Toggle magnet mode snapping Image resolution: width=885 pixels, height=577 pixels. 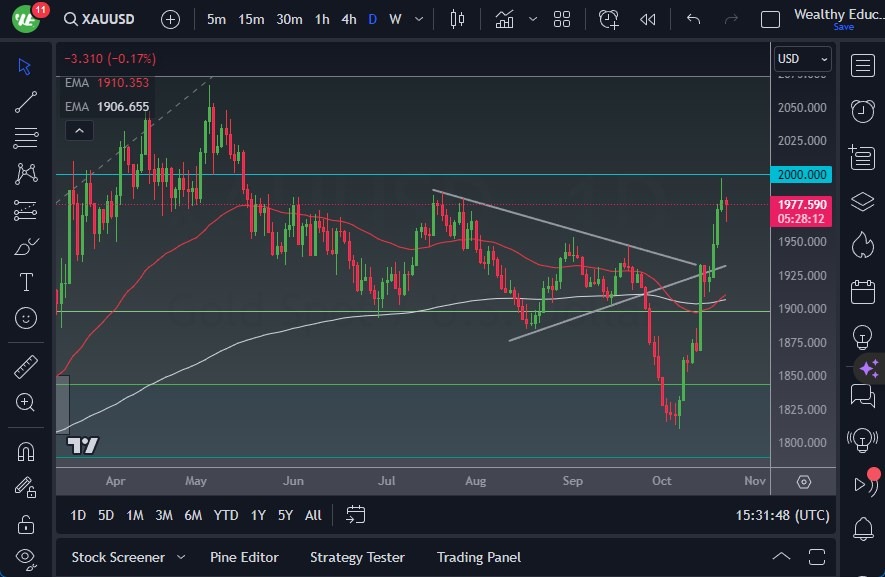click(26, 451)
